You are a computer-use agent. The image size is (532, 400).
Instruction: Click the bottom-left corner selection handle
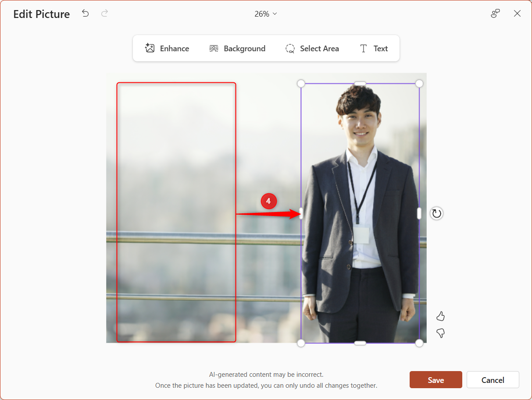pos(301,343)
